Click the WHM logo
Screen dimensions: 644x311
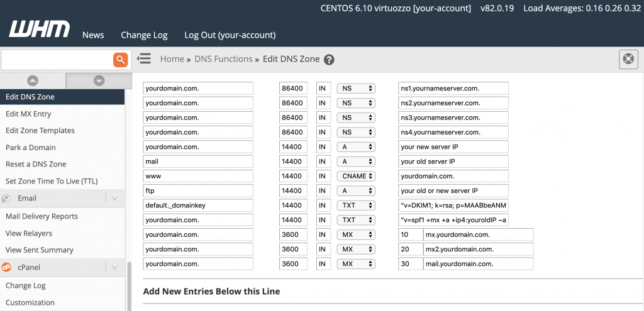(40, 29)
